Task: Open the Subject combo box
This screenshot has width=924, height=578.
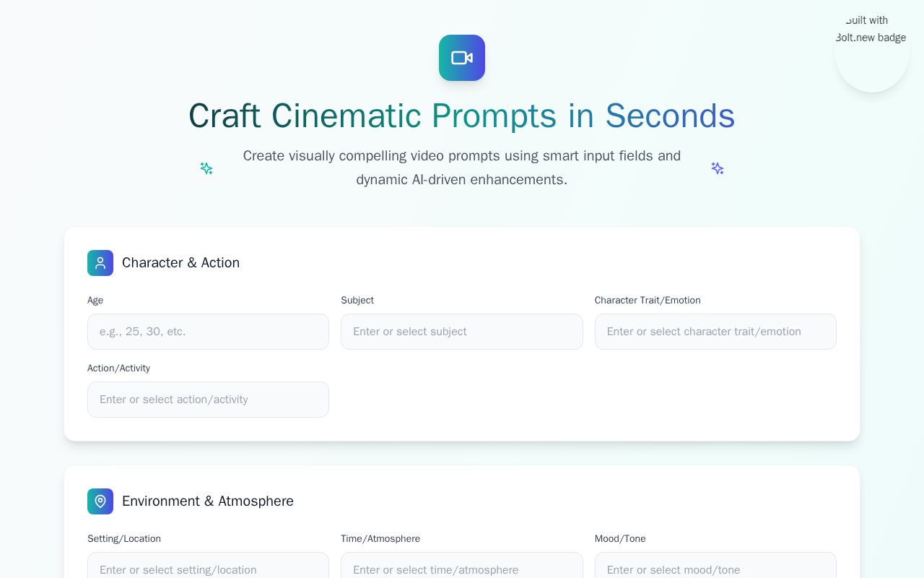Action: coord(462,332)
